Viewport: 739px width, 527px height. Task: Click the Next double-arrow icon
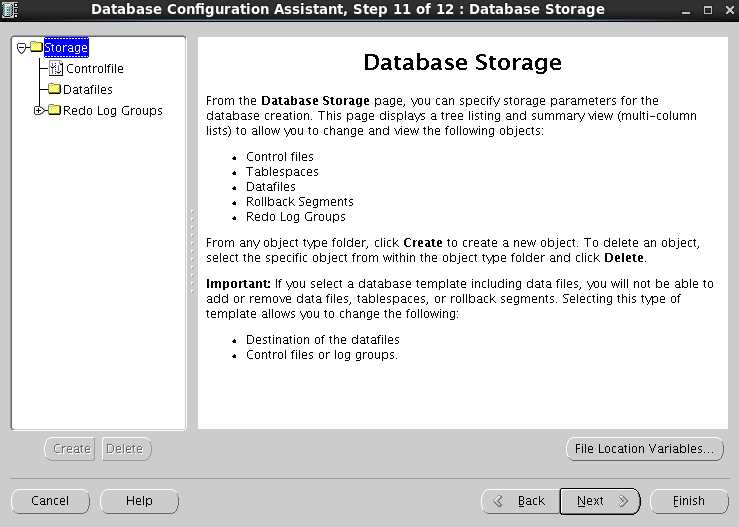pyautogui.click(x=623, y=501)
